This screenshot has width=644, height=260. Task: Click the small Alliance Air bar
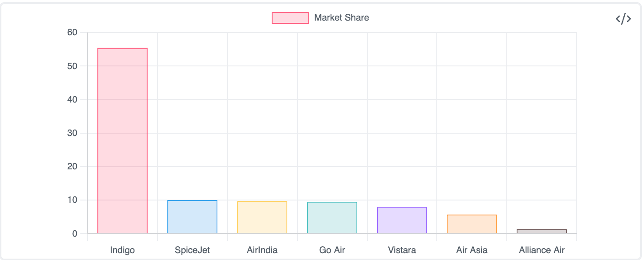click(542, 232)
